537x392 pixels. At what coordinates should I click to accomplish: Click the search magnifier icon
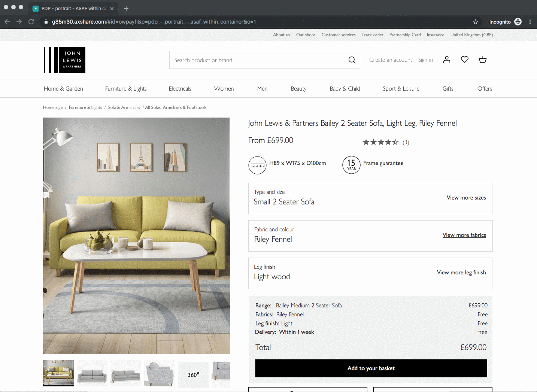click(x=352, y=60)
